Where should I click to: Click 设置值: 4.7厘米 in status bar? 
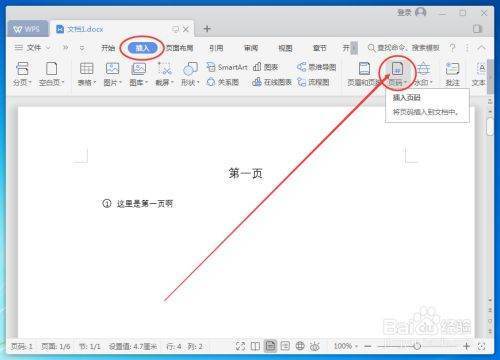[x=133, y=346]
